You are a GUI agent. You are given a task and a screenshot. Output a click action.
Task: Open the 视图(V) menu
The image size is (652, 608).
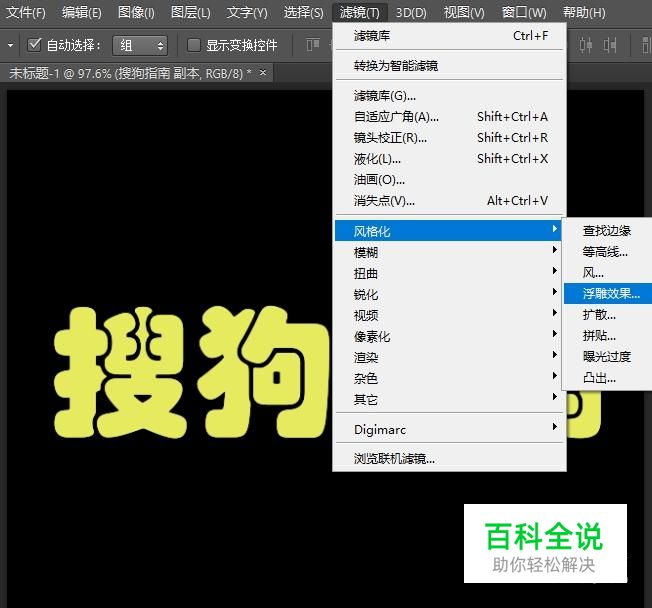click(x=464, y=12)
